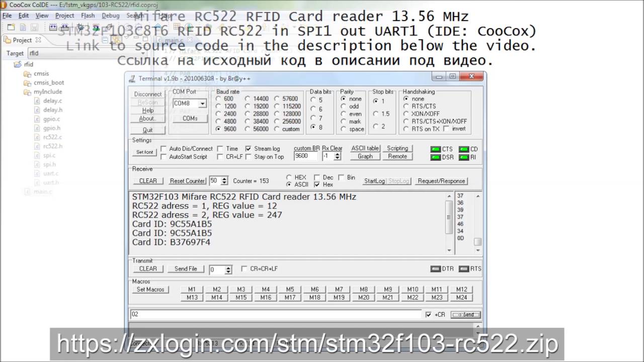Click the COMs button
The image size is (644, 362).
click(190, 119)
